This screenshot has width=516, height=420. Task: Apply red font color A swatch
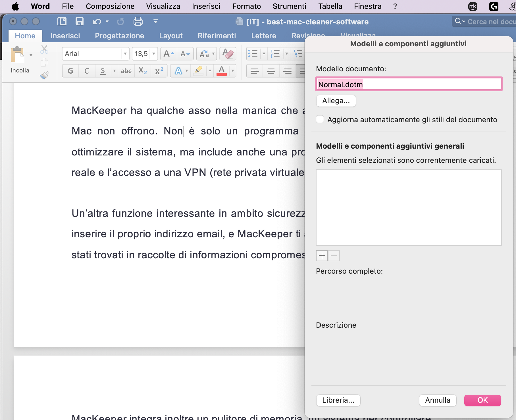[222, 71]
